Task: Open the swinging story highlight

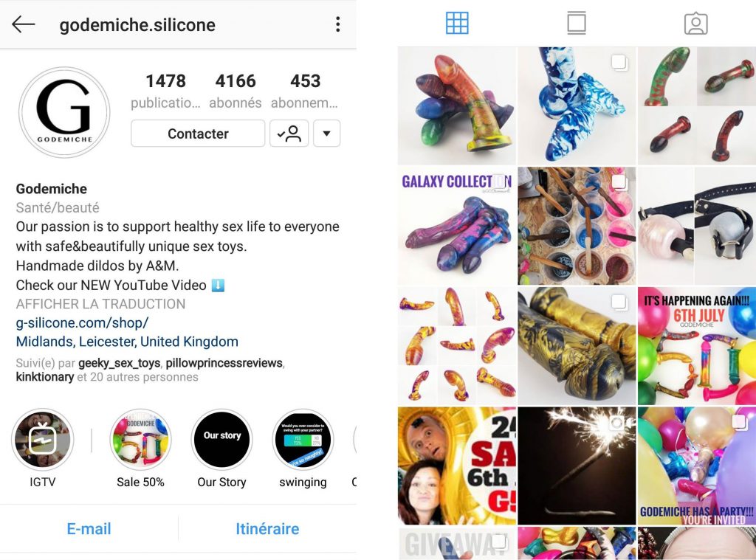Action: 303,440
